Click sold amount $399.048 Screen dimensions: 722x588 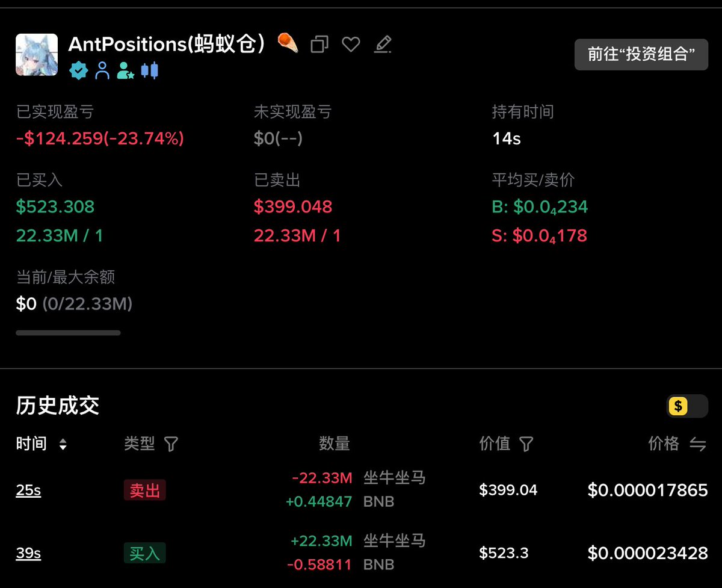[293, 207]
